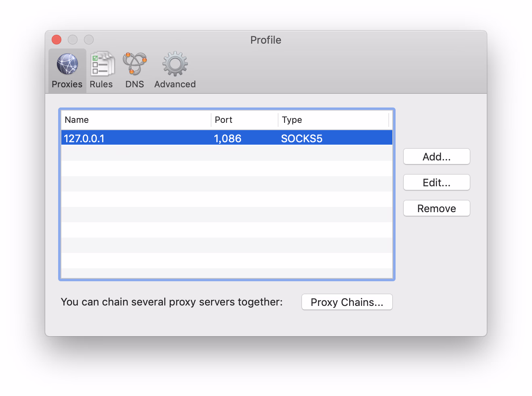Image resolution: width=532 pixels, height=396 pixels.
Task: Open the Advanced gear icon
Action: tap(175, 65)
